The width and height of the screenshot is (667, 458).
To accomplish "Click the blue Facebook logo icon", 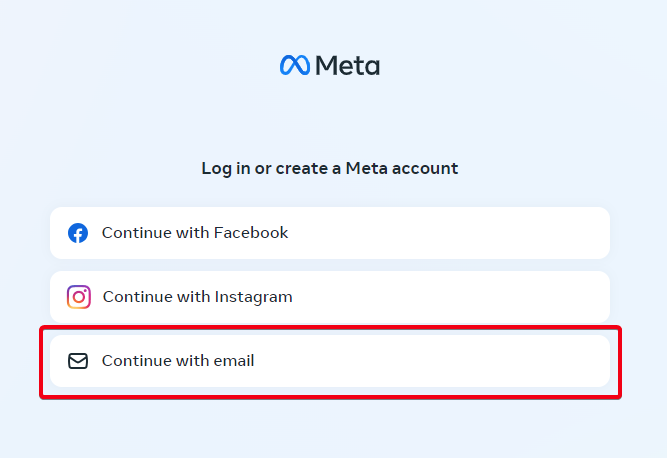I will pyautogui.click(x=78, y=233).
